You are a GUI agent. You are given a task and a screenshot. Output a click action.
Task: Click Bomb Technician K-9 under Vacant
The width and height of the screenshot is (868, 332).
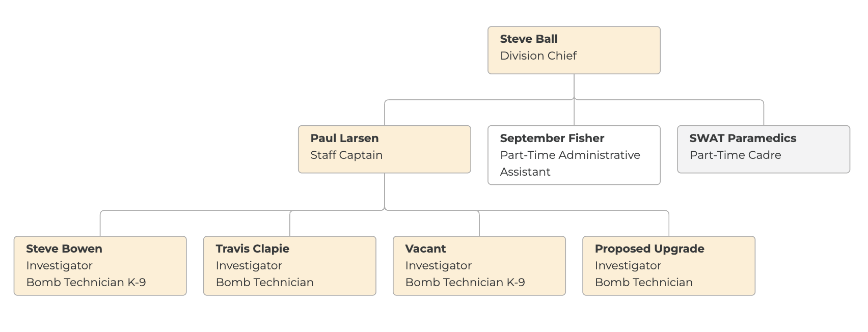point(465,283)
